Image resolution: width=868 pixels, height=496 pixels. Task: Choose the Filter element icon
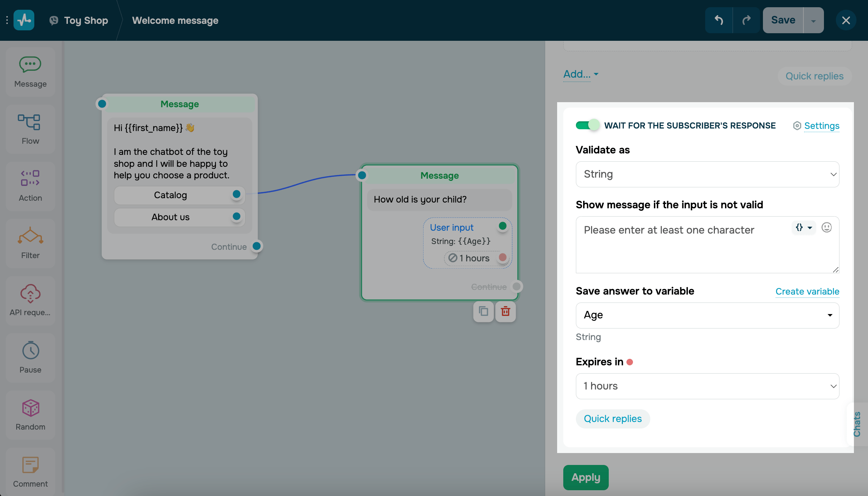(x=30, y=236)
